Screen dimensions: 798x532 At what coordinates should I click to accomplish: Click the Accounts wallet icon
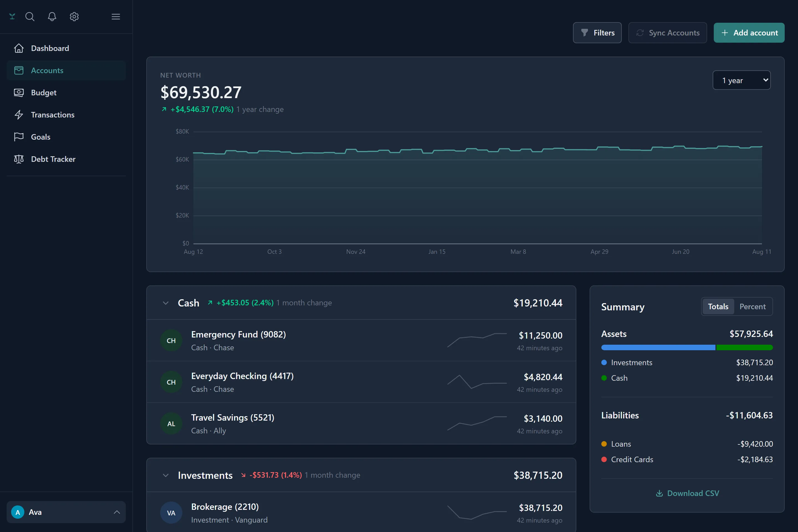click(19, 70)
